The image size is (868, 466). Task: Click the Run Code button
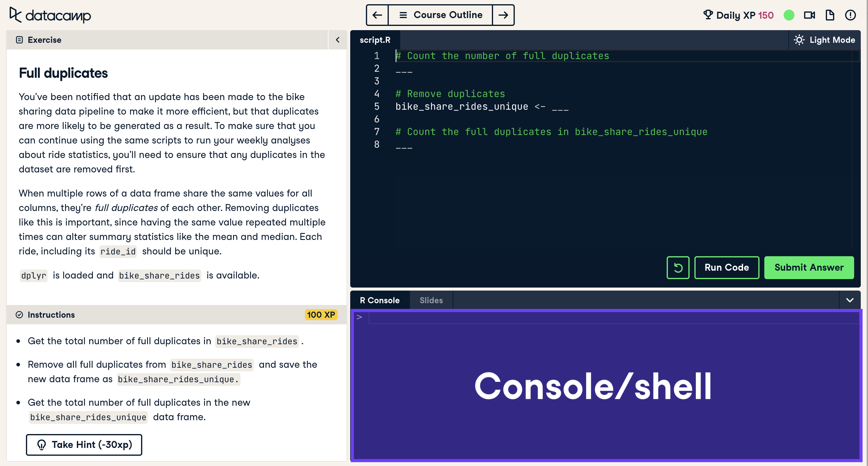[x=726, y=268]
